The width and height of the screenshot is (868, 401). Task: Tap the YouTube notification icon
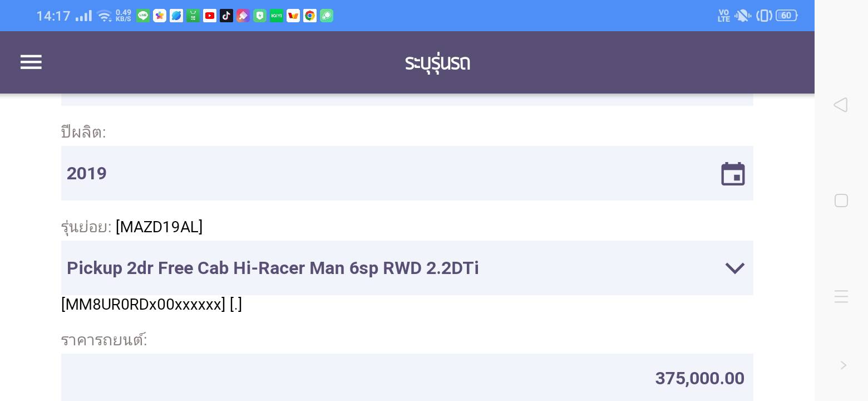pyautogui.click(x=210, y=16)
